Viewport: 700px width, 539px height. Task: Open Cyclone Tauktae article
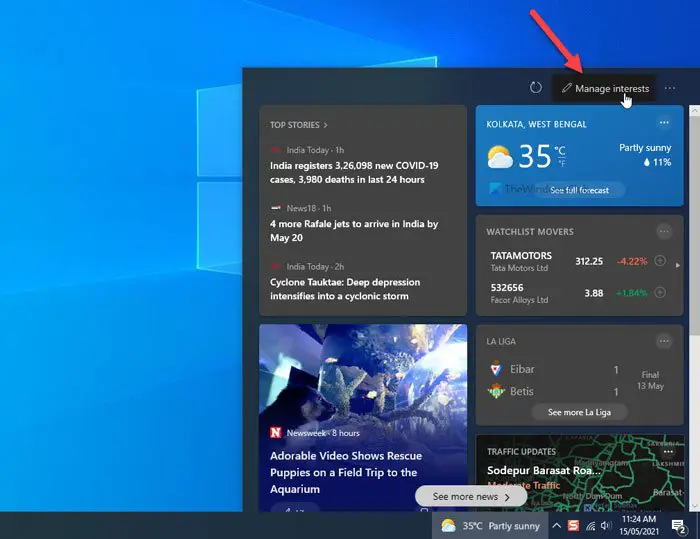[x=345, y=289]
